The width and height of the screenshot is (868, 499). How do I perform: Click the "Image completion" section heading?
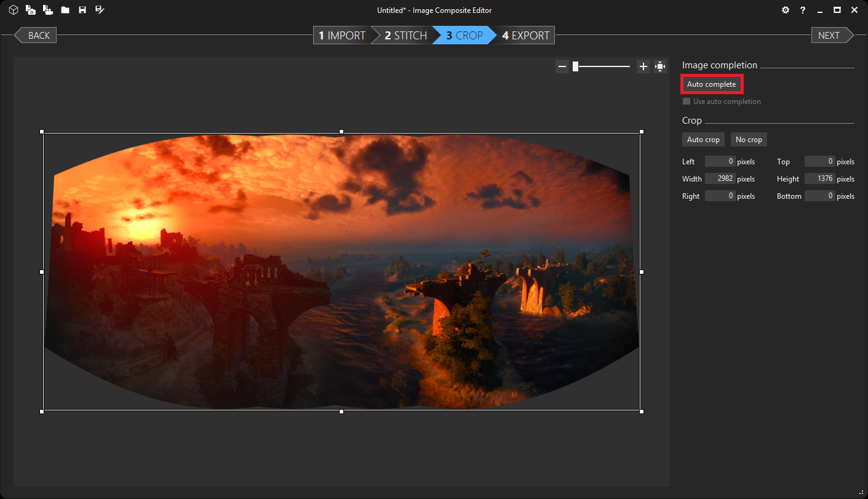pos(720,65)
